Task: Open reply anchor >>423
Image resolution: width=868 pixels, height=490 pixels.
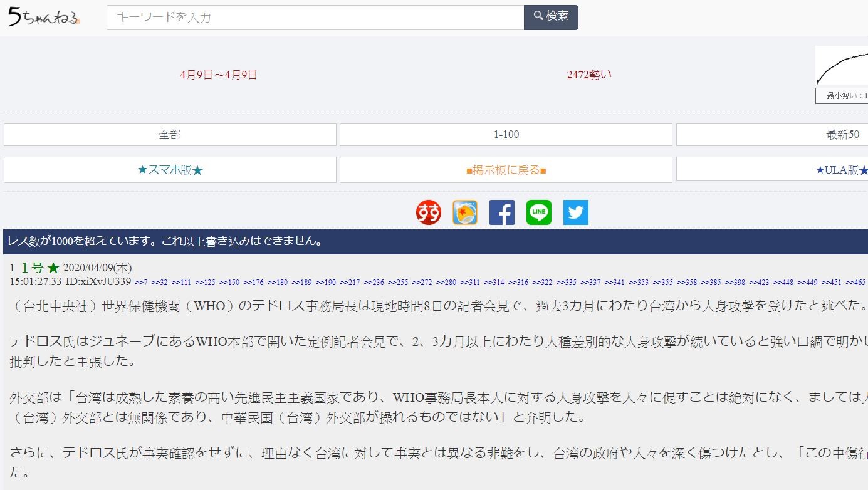Action: [759, 282]
